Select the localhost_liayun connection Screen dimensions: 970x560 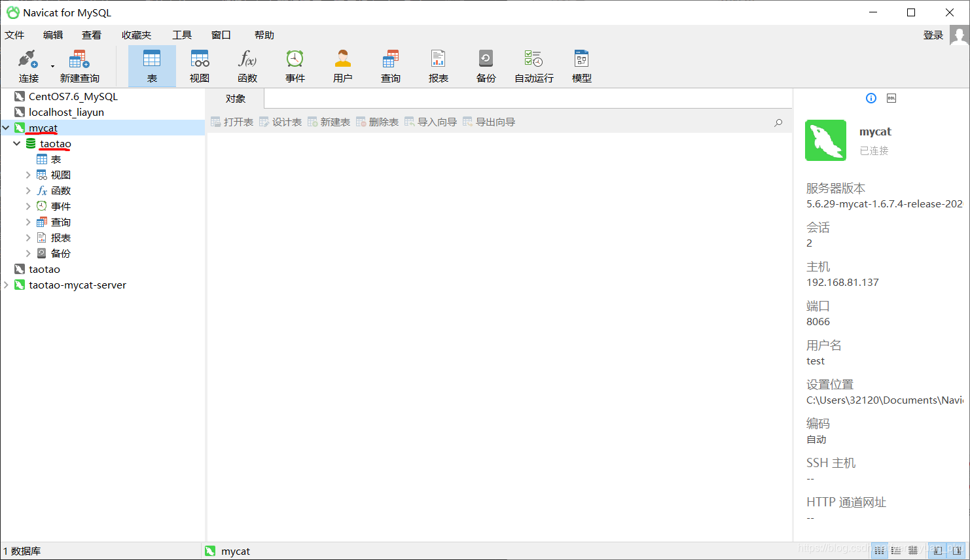click(66, 112)
